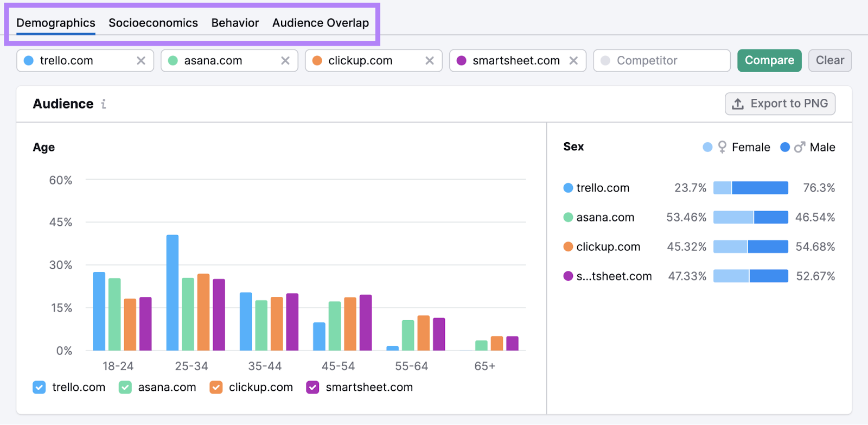This screenshot has width=868, height=425.
Task: Click the Audience info icon
Action: (x=104, y=104)
